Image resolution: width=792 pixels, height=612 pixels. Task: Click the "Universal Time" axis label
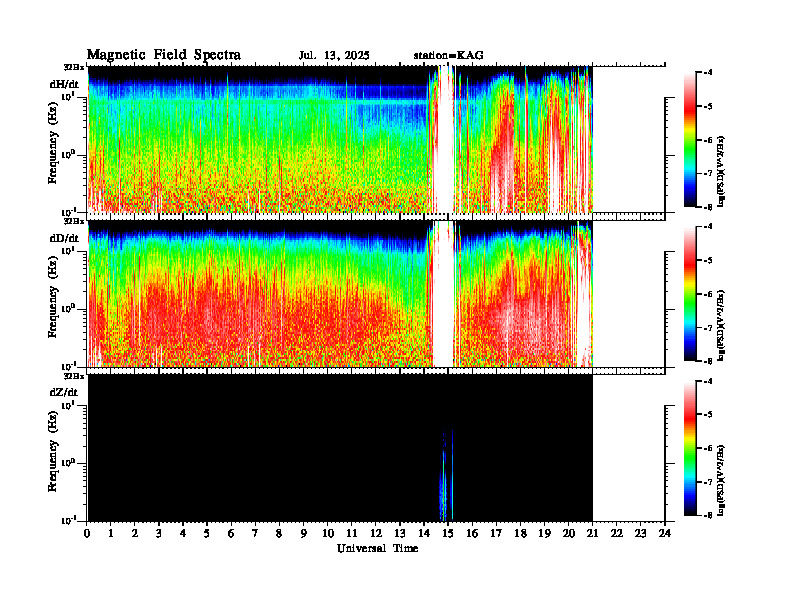click(x=377, y=548)
